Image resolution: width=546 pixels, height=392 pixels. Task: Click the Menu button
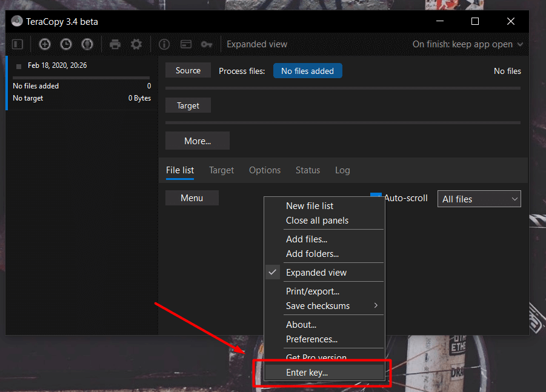pyautogui.click(x=192, y=198)
